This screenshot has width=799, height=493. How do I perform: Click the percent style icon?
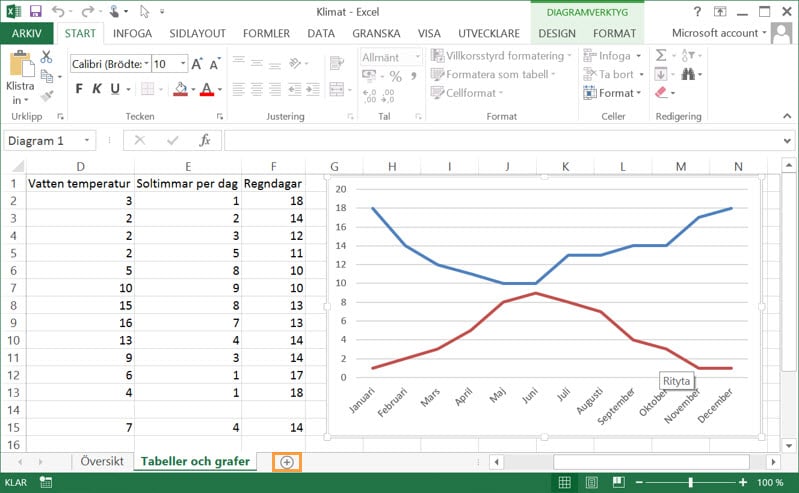[395, 76]
